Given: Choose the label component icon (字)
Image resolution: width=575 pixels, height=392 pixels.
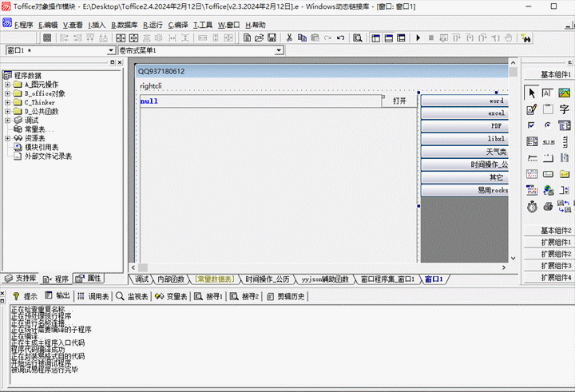Looking at the screenshot, I should point(565,109).
